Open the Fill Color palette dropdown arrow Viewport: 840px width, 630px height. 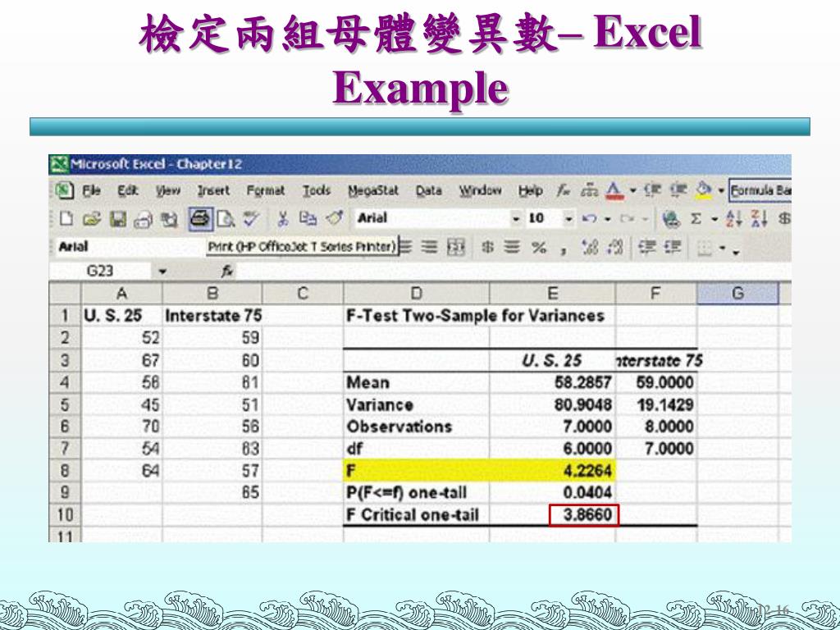[x=721, y=190]
